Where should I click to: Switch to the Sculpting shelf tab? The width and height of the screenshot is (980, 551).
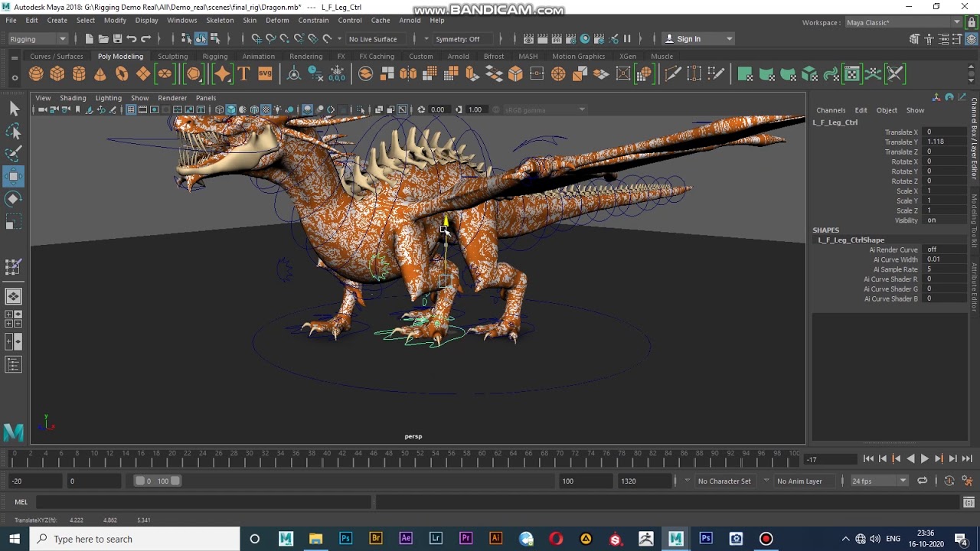pos(173,57)
